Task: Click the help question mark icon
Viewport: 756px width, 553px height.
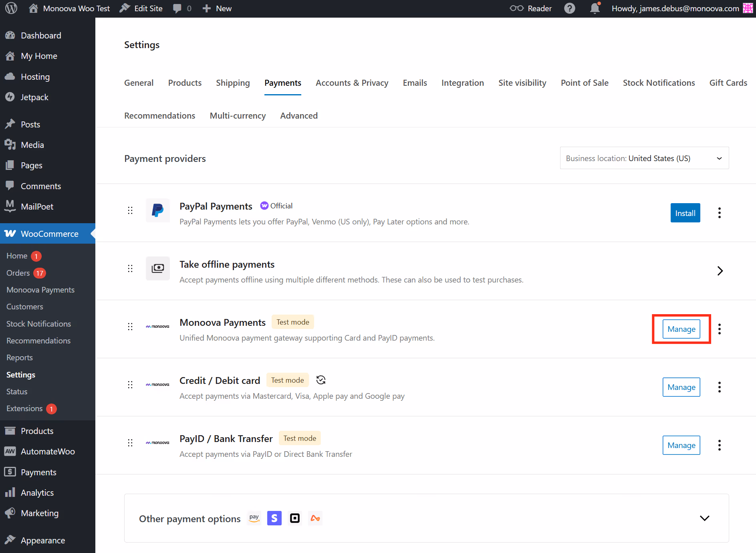Action: (x=569, y=8)
